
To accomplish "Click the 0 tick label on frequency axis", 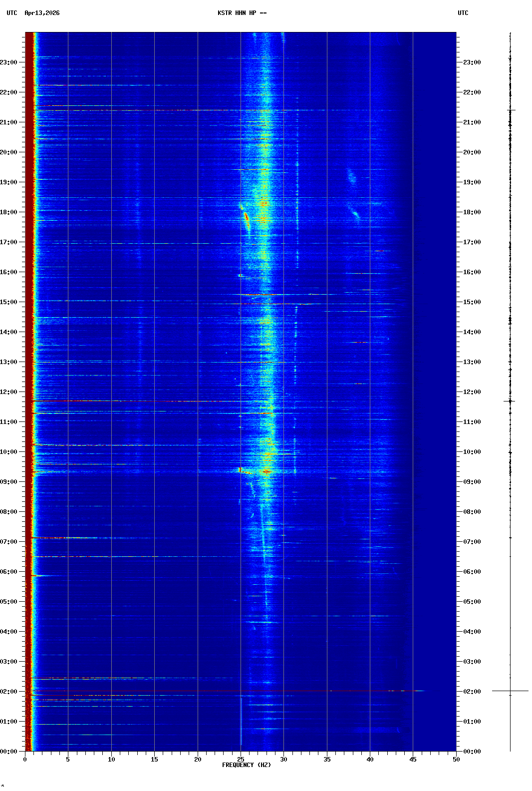I will [x=25, y=759].
